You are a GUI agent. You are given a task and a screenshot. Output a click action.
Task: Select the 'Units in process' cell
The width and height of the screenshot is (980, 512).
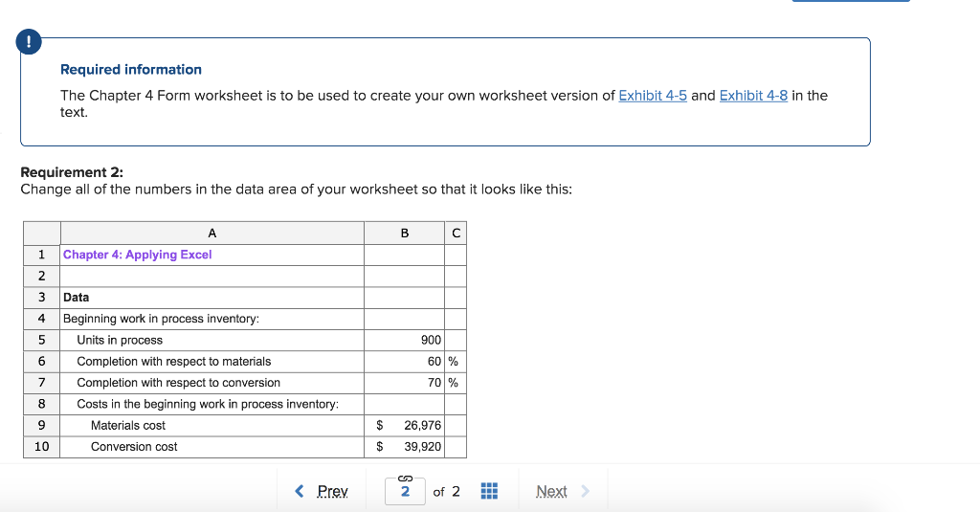[212, 340]
